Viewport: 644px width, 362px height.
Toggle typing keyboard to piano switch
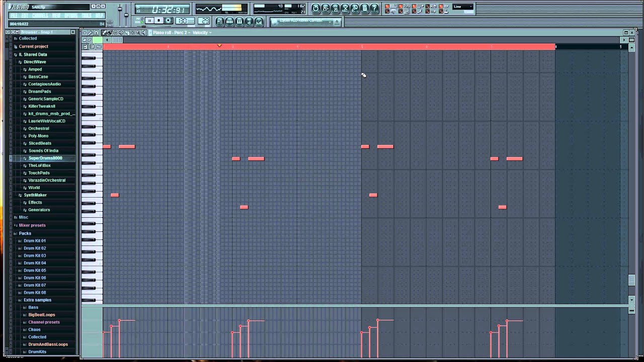[x=387, y=7]
